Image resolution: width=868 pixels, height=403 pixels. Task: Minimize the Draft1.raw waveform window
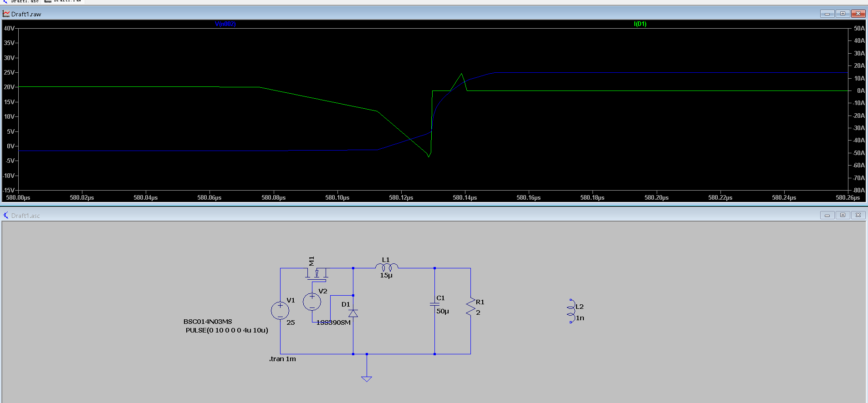click(827, 14)
